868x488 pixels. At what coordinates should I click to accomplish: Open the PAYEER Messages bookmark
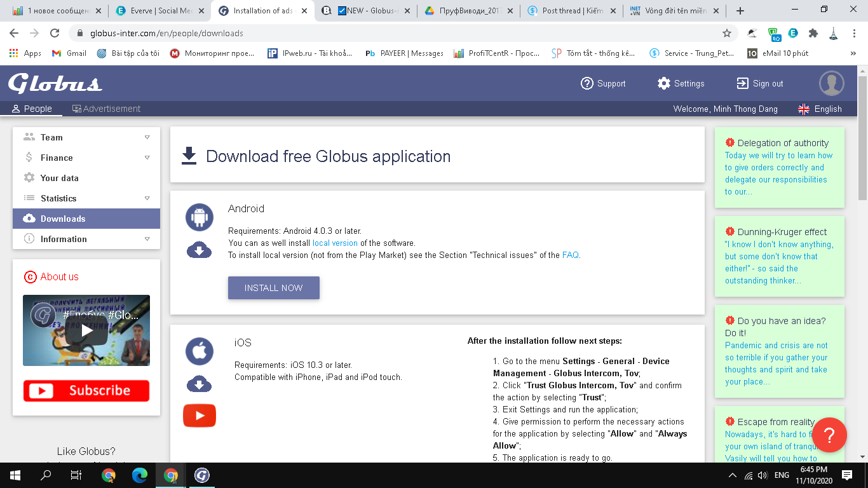tap(404, 53)
